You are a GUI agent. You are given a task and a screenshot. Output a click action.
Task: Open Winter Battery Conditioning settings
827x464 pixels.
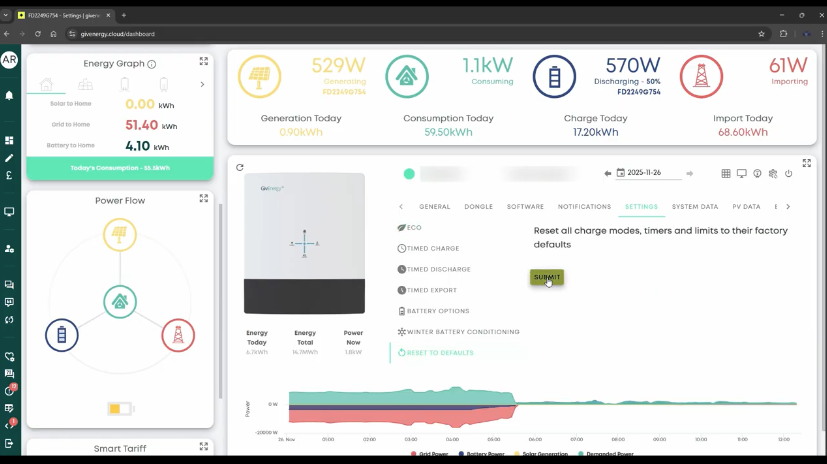462,332
